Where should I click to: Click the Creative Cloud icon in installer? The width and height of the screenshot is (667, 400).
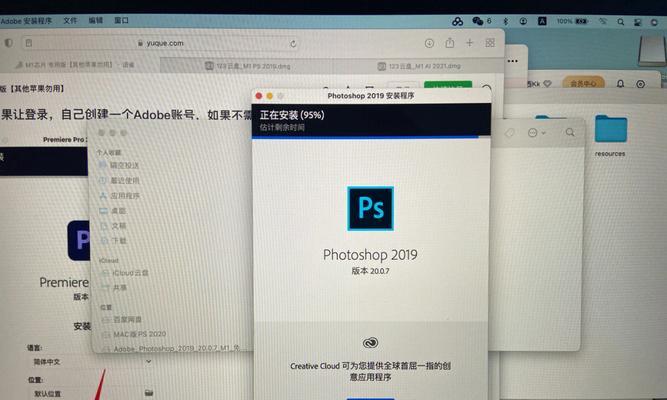pos(371,343)
